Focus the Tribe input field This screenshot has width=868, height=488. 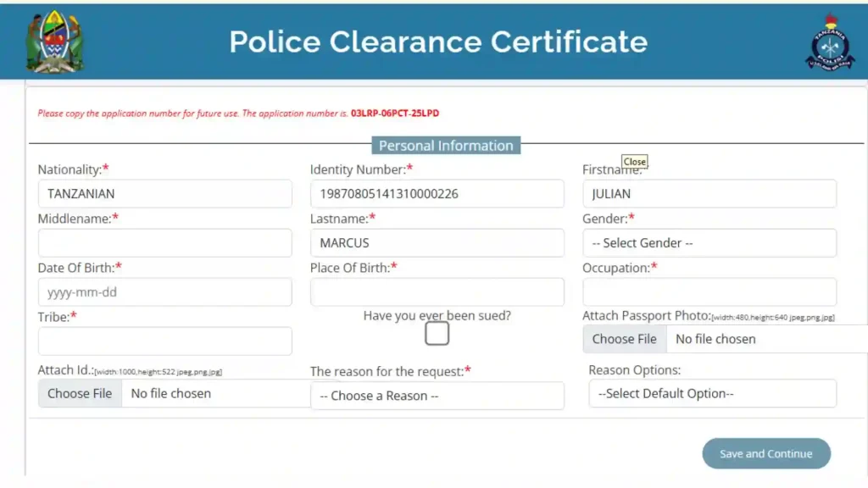click(165, 341)
